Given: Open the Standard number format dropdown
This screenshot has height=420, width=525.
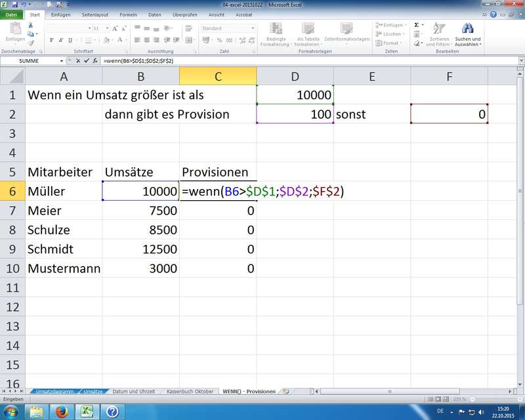Looking at the screenshot, I should click(x=253, y=29).
